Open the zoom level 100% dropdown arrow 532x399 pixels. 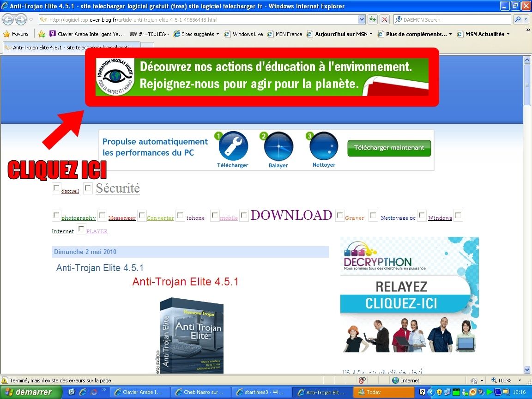coord(520,381)
